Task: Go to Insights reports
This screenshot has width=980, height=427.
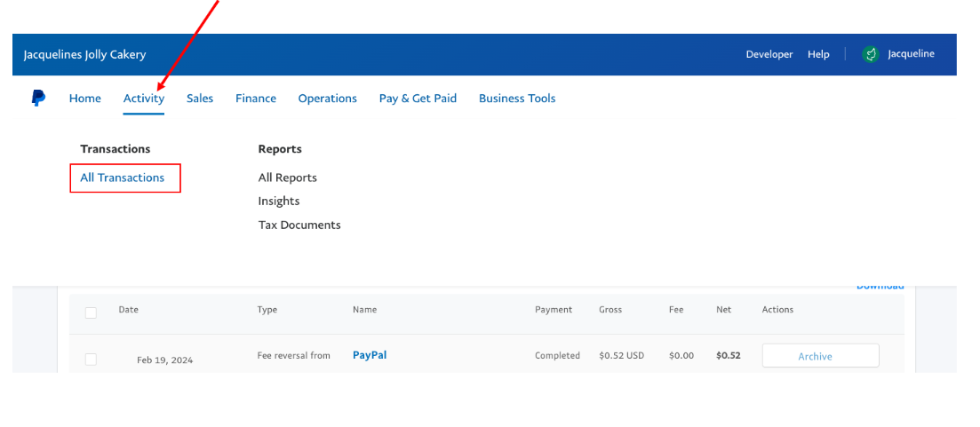Action: [279, 202]
